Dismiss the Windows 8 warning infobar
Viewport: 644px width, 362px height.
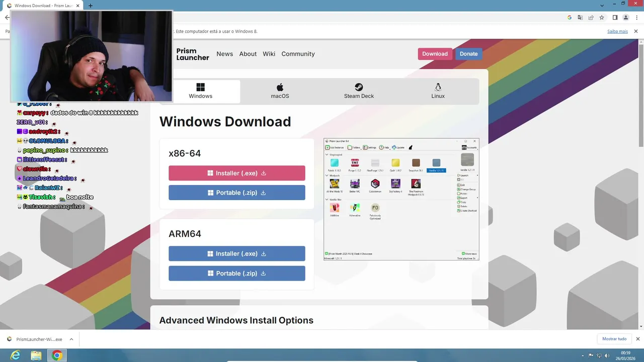point(636,31)
